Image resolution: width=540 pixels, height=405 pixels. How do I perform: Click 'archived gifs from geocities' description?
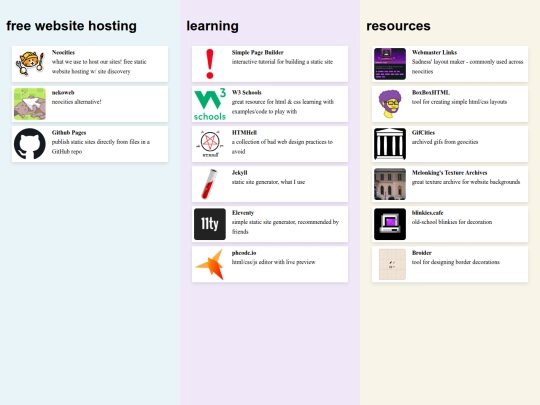click(445, 142)
